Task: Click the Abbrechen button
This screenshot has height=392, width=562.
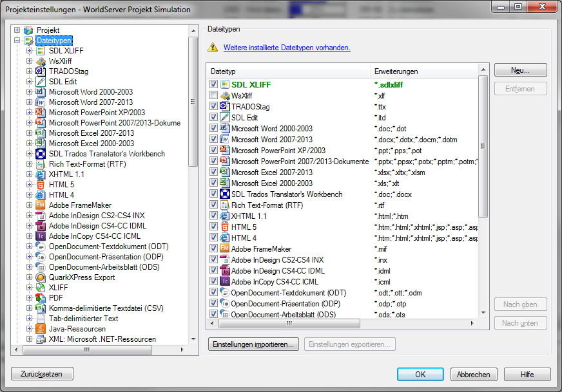Action: click(x=474, y=375)
